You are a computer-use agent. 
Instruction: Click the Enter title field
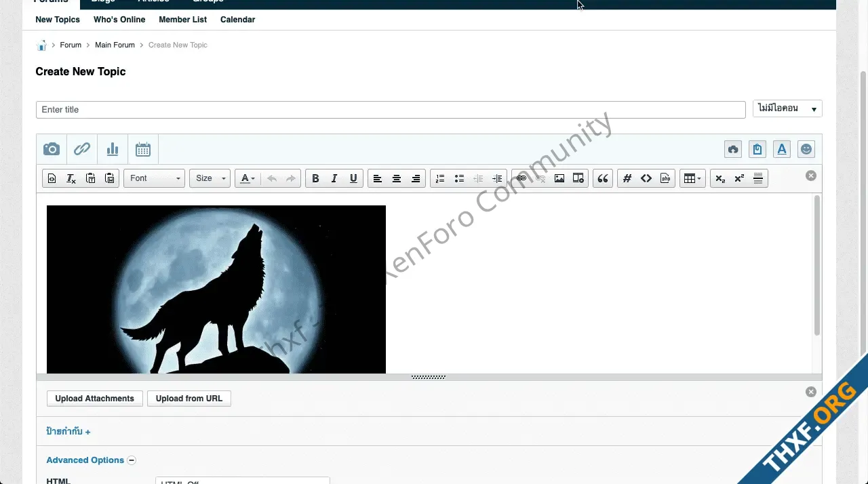click(391, 110)
